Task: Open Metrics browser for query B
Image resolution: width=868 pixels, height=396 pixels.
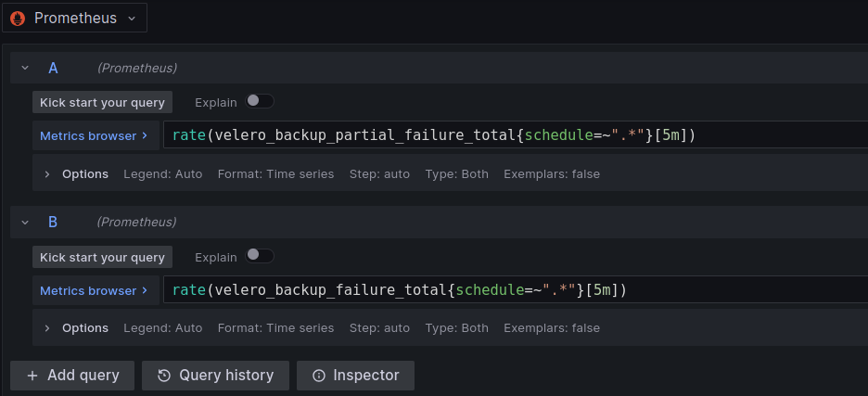Action: click(96, 290)
